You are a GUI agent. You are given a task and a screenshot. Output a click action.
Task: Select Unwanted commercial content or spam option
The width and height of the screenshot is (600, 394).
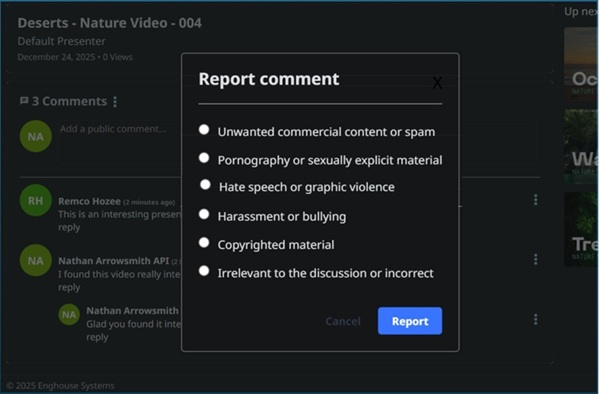(x=204, y=130)
